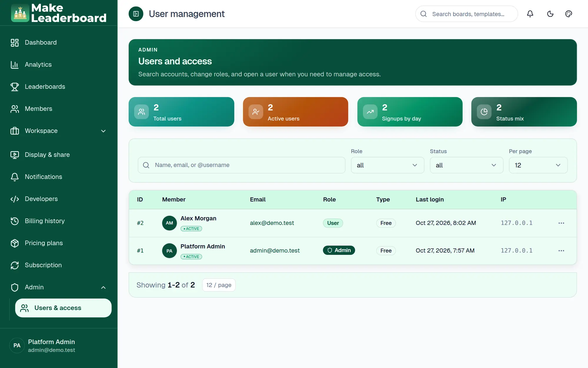588x368 pixels.
Task: Click the Active users card
Action: point(295,112)
